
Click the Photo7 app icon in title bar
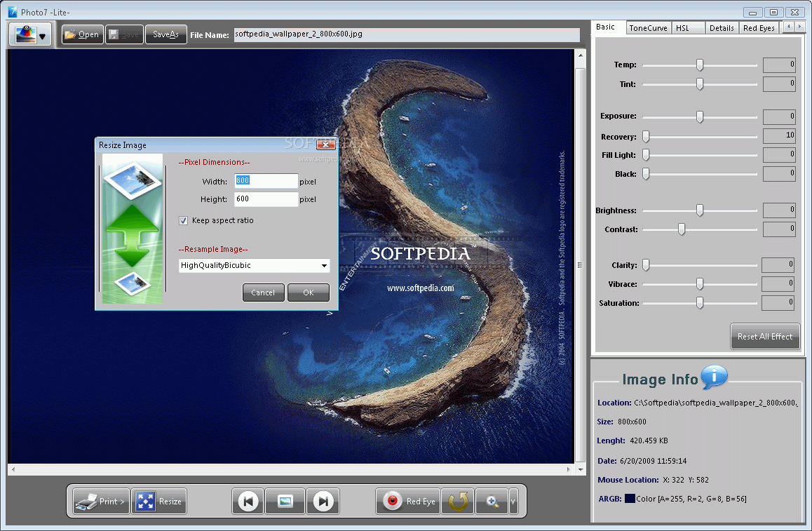coord(13,11)
